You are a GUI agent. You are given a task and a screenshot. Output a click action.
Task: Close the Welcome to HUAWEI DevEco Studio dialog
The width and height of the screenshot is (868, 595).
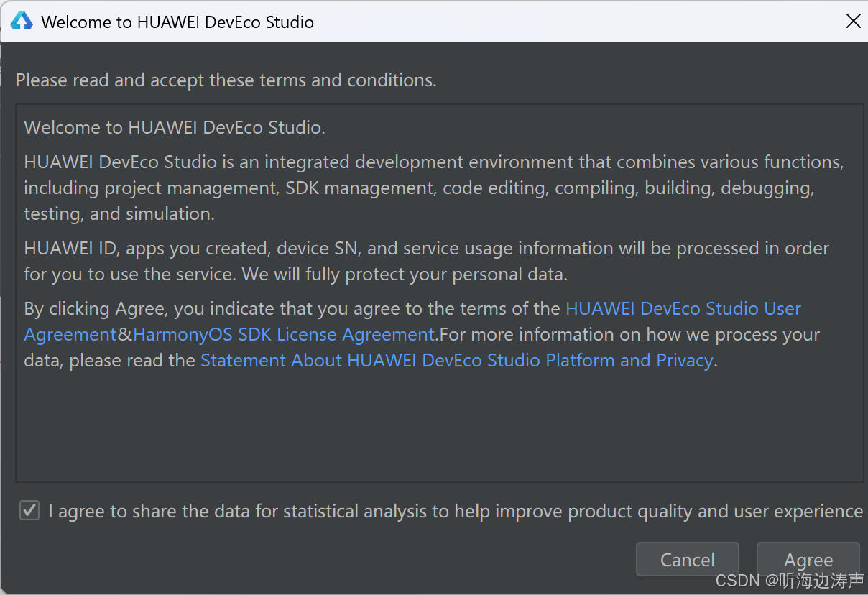[853, 21]
